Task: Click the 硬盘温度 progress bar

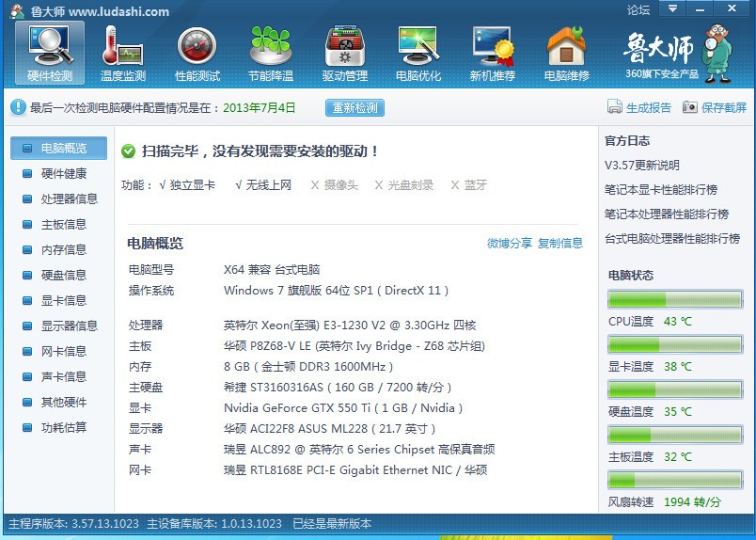Action: click(675, 389)
